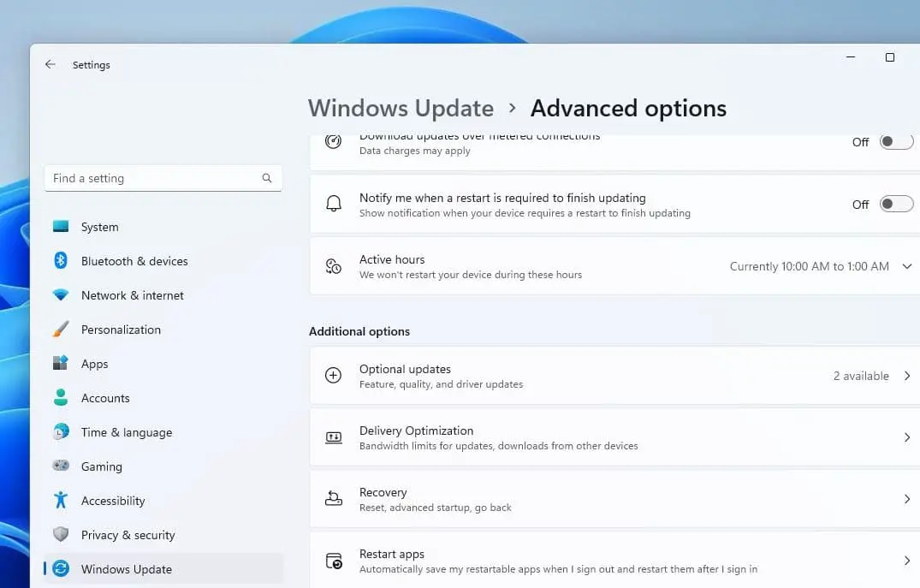920x588 pixels.
Task: Click the Privacy shield icon
Action: coord(61,535)
